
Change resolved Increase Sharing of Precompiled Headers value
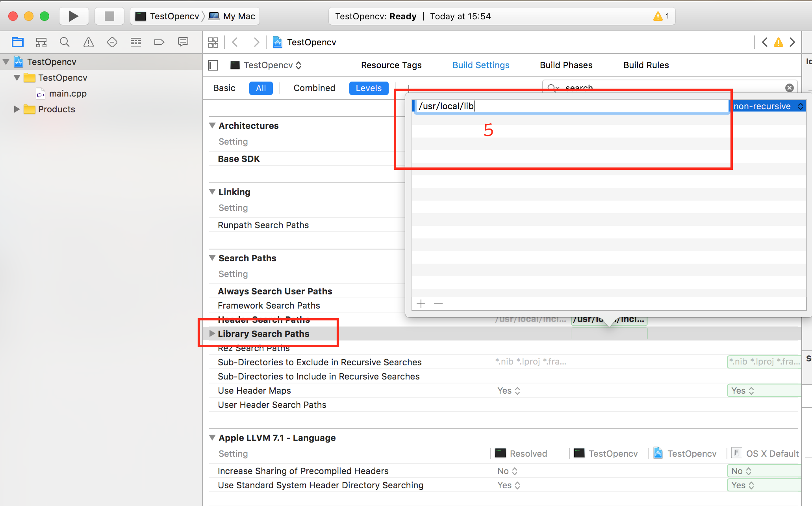tap(508, 471)
